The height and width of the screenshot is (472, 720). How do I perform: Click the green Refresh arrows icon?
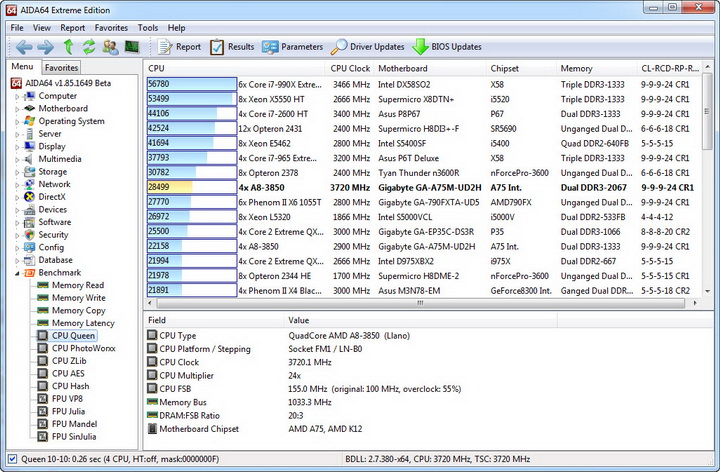pyautogui.click(x=89, y=47)
